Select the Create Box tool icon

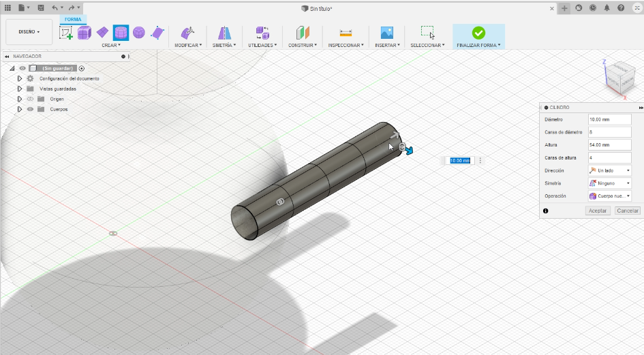click(85, 33)
